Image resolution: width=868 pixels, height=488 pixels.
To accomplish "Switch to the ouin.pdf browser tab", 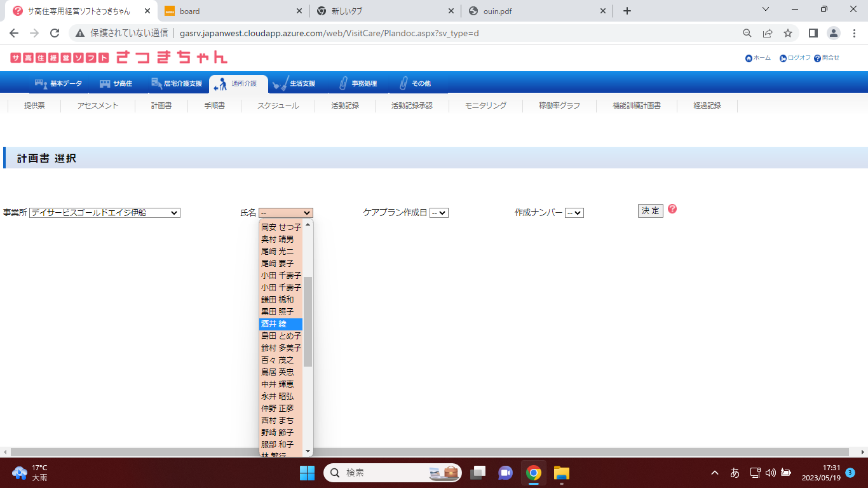I will tap(537, 11).
